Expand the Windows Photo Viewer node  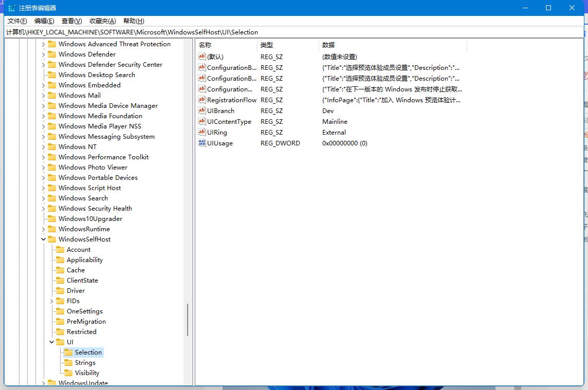click(x=44, y=167)
